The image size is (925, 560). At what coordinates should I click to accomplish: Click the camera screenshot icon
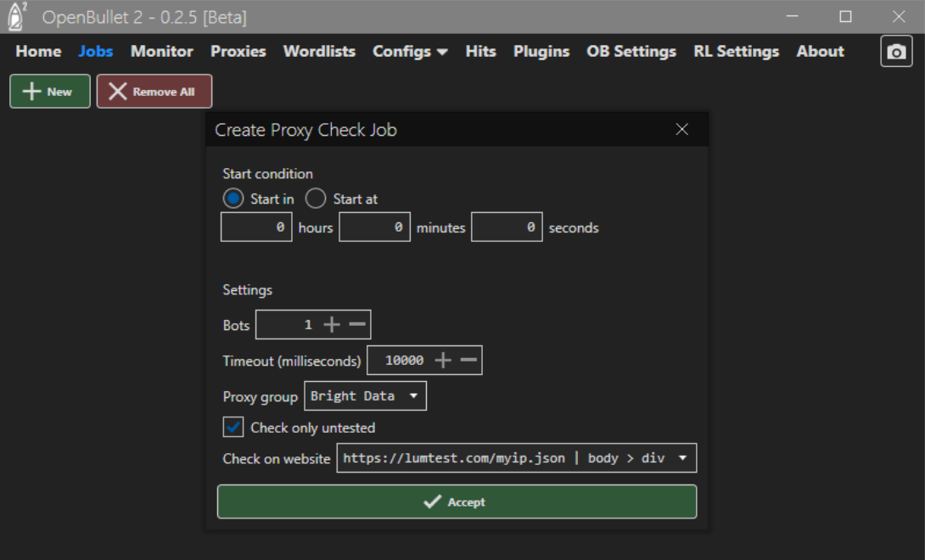click(x=896, y=52)
